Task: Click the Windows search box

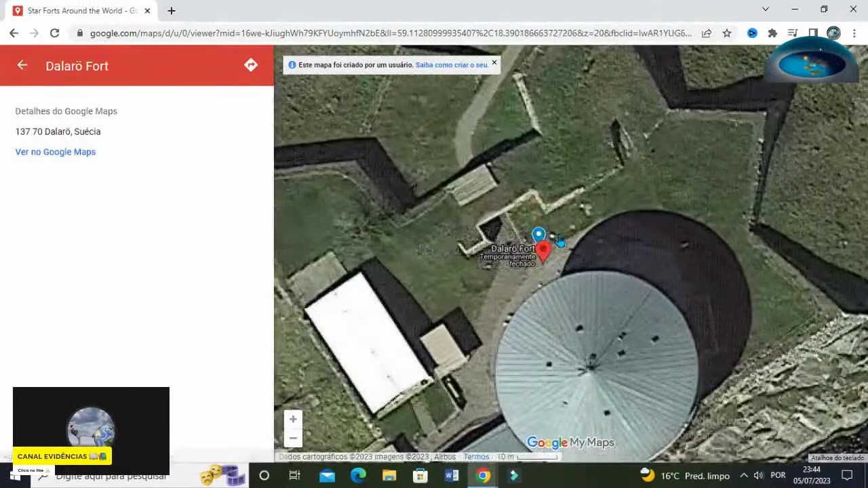Action: point(112,476)
